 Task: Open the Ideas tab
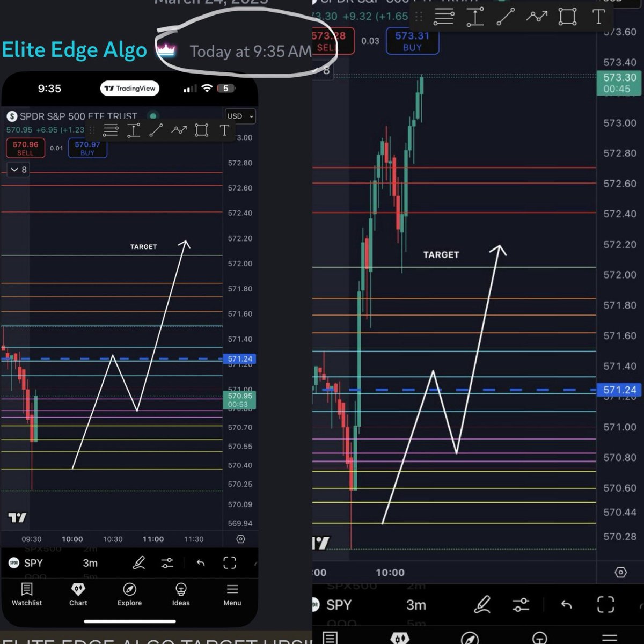pyautogui.click(x=181, y=595)
